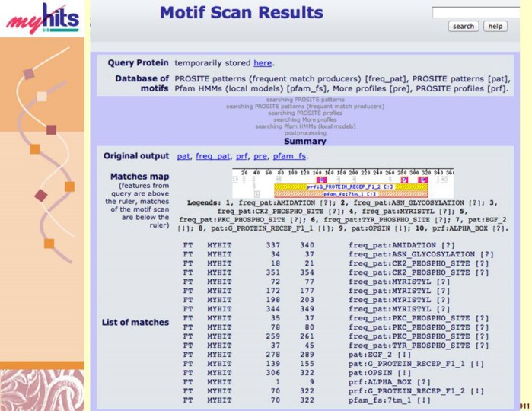Open the 'pre' original output link
The image size is (532, 411).
(260, 156)
